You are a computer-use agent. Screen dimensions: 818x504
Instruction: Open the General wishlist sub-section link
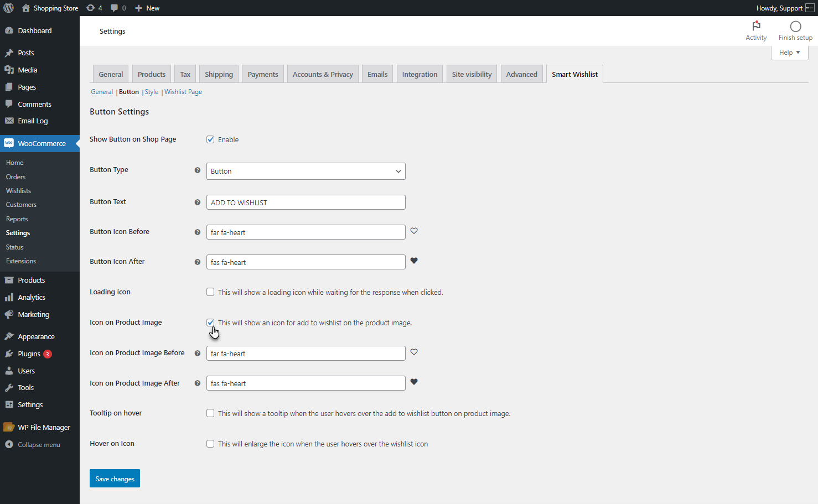[x=102, y=92]
